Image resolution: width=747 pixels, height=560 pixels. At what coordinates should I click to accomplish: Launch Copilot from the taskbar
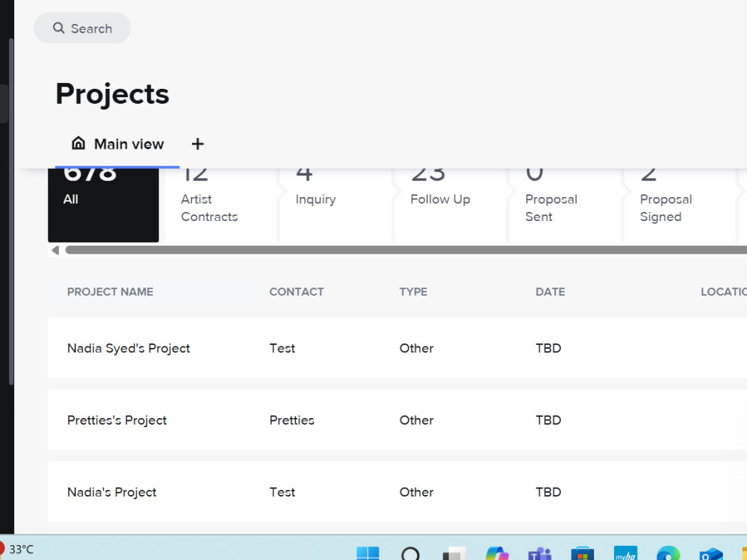click(497, 553)
